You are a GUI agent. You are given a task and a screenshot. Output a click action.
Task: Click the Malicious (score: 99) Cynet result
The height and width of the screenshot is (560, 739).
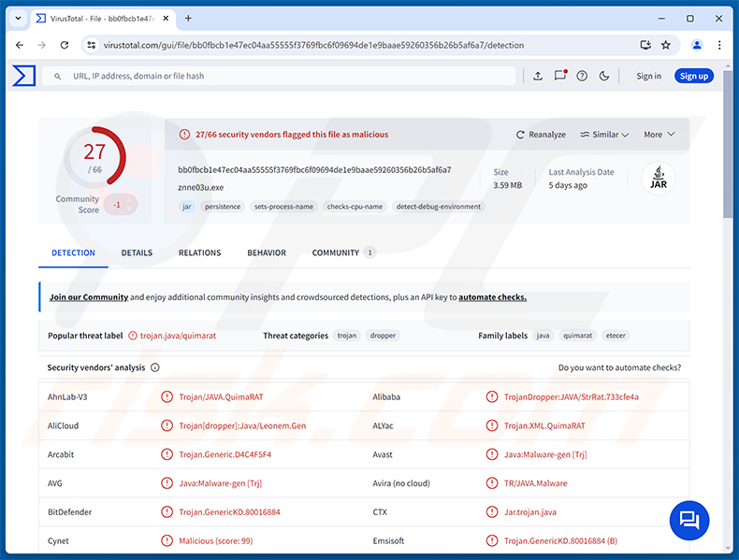216,541
